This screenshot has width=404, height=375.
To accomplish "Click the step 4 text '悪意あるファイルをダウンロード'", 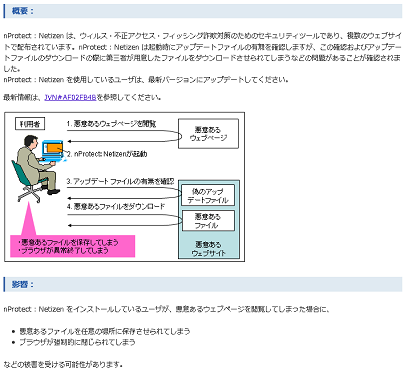I will (x=116, y=207).
